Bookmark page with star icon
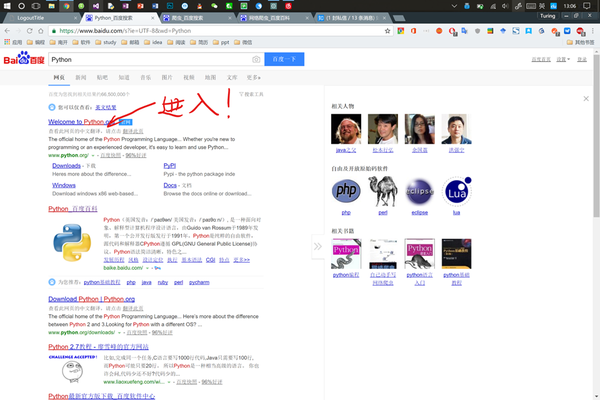The width and height of the screenshot is (600, 400). pos(387,31)
